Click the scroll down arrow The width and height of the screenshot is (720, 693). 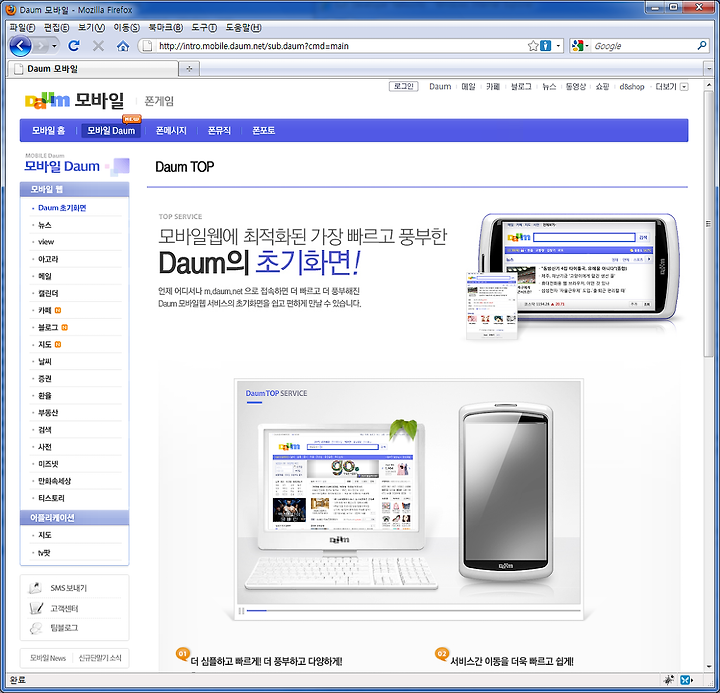click(709, 666)
